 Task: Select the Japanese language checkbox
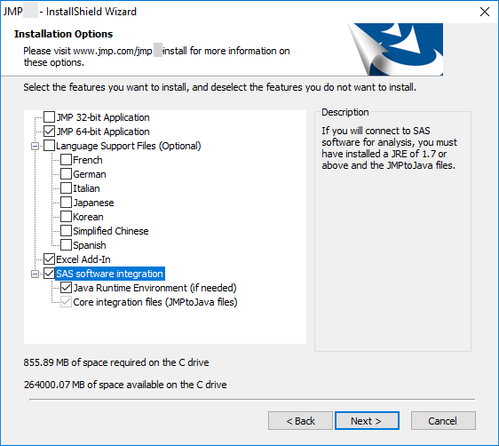click(x=66, y=202)
